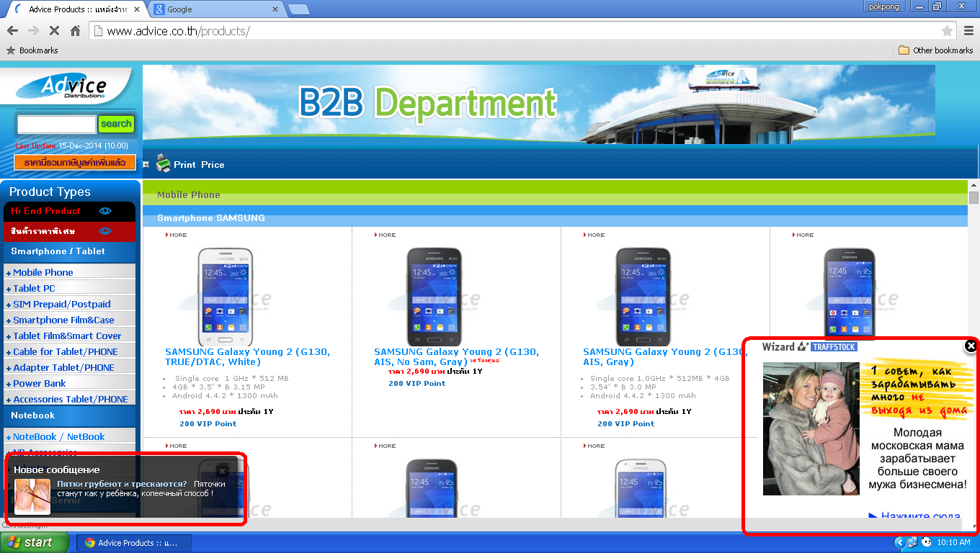Open the Chrome menu hamburger icon

[x=969, y=31]
